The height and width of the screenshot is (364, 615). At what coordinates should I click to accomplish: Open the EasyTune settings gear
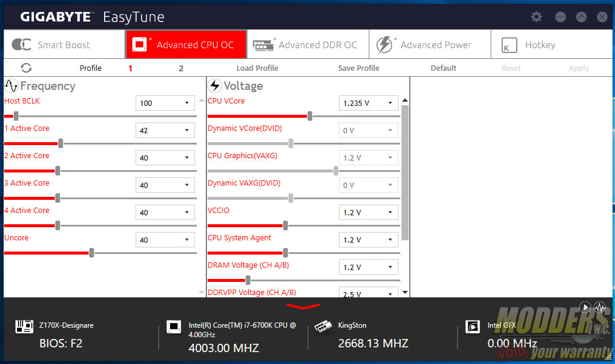(536, 17)
